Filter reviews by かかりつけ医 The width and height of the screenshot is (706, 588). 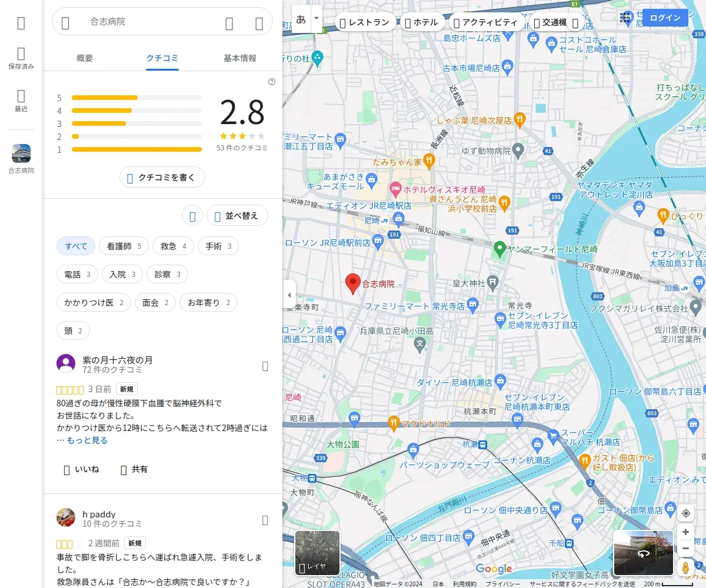point(94,302)
